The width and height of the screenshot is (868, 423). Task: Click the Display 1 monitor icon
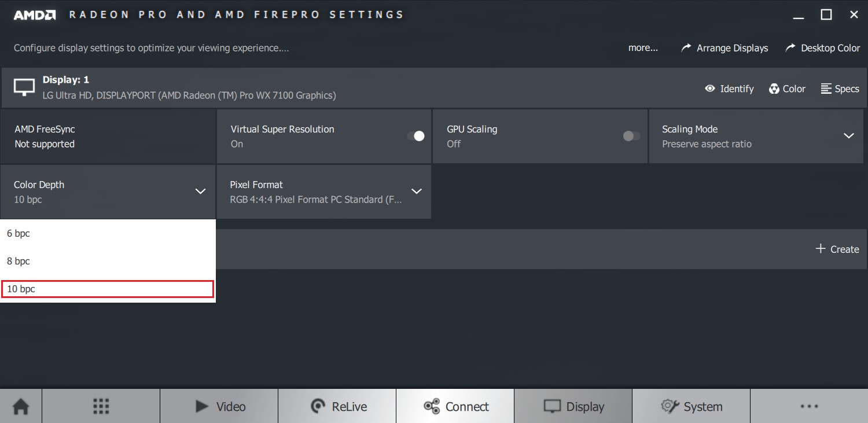[x=24, y=87]
